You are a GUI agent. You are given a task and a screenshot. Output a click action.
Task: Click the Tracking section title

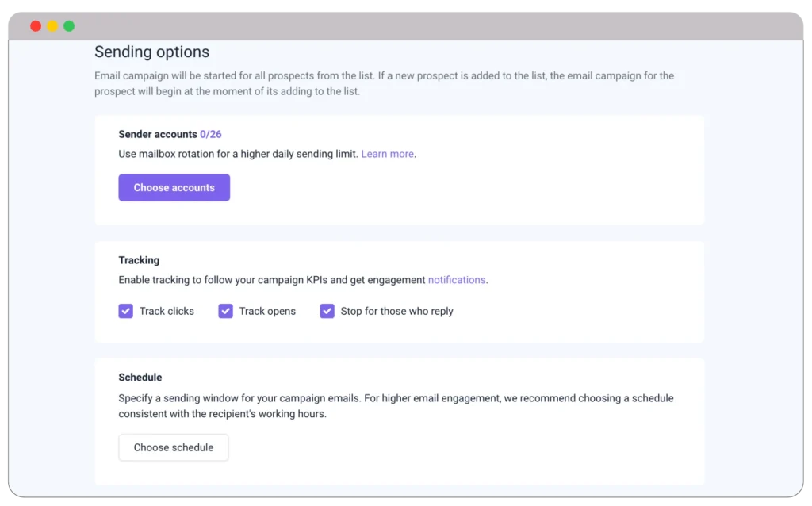139,260
